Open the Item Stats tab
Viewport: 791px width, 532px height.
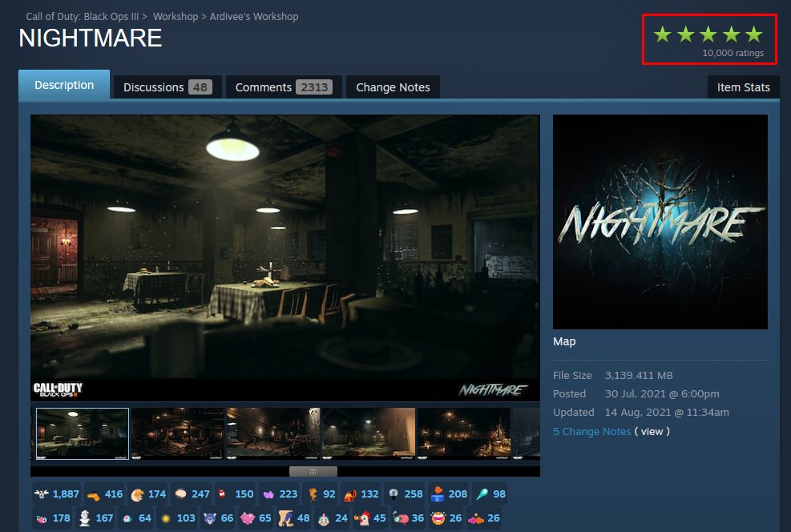pyautogui.click(x=744, y=87)
